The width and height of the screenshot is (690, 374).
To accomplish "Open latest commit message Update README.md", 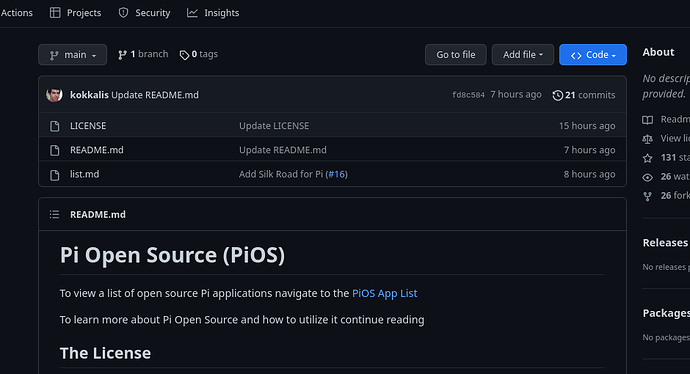I will [x=155, y=95].
